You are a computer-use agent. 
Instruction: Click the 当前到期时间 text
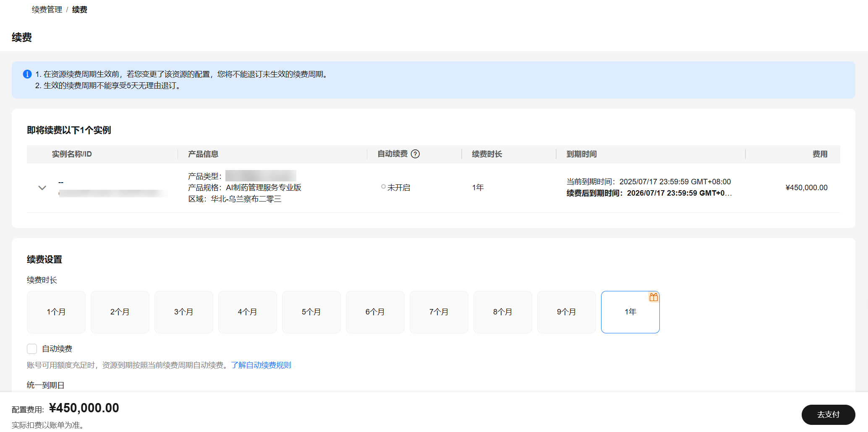pyautogui.click(x=648, y=182)
